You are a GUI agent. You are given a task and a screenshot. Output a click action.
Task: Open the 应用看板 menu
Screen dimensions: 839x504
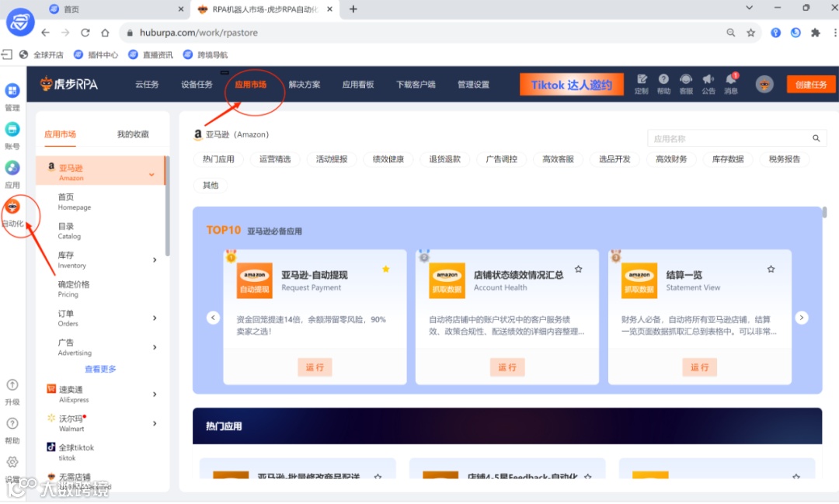click(358, 84)
